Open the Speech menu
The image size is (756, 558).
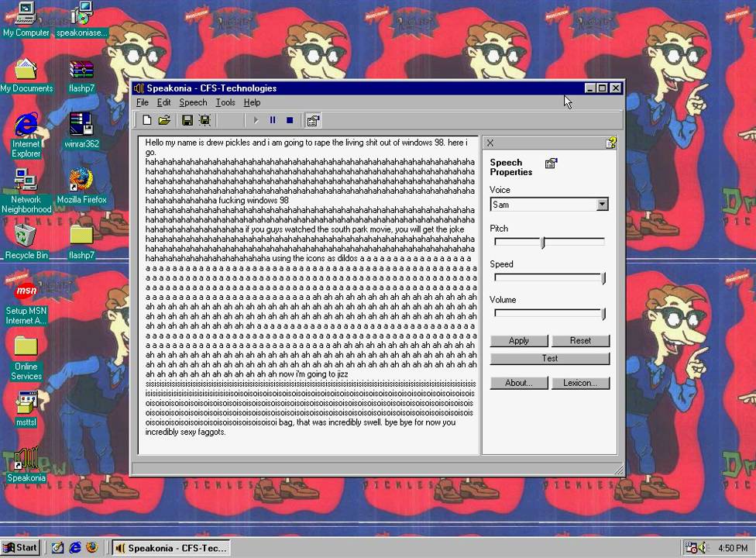click(193, 102)
